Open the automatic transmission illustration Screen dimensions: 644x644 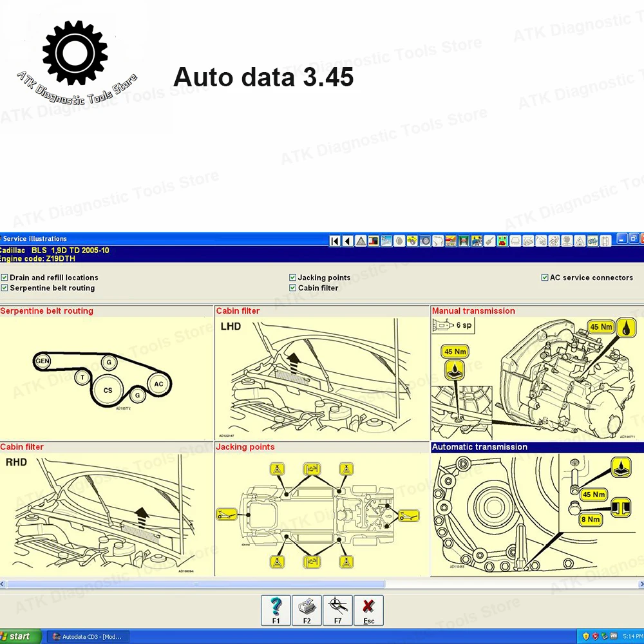point(537,514)
